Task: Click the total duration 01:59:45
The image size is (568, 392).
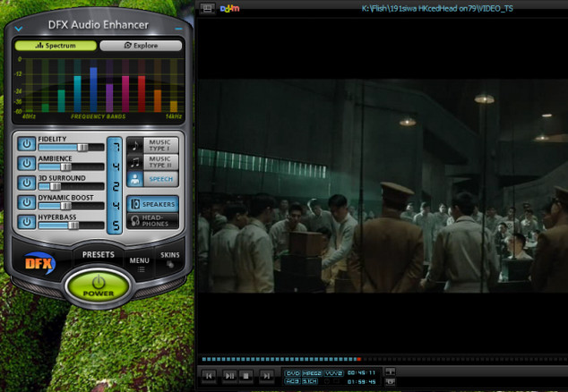Action: 361,382
